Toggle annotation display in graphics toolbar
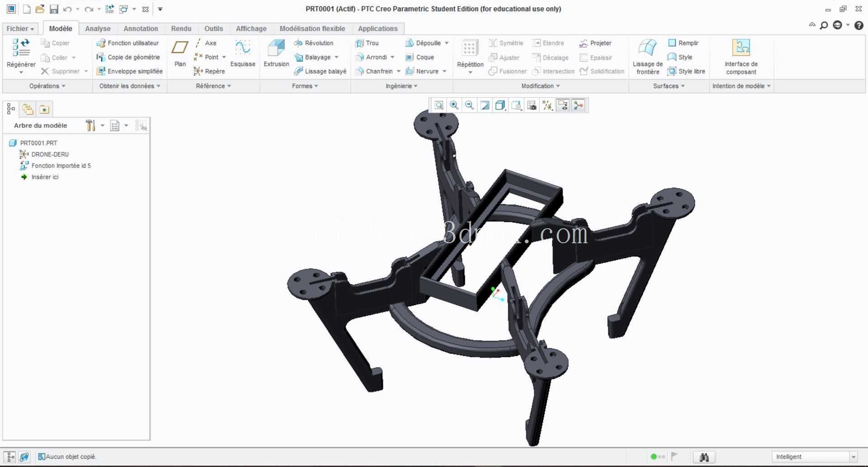The image size is (868, 467). 563,105
